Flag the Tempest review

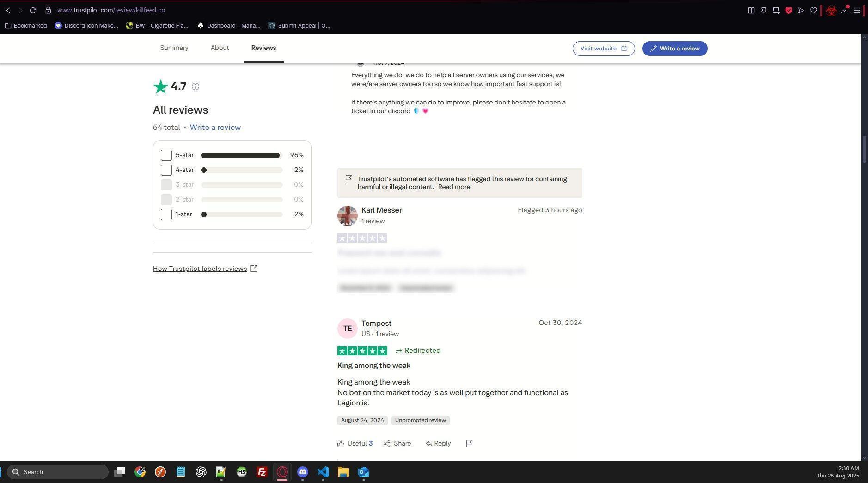[x=469, y=443]
